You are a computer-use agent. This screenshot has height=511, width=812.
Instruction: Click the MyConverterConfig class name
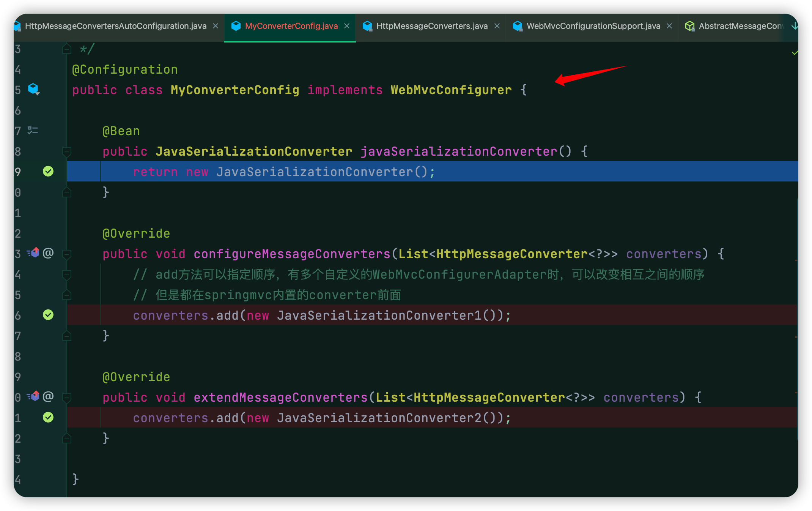235,90
